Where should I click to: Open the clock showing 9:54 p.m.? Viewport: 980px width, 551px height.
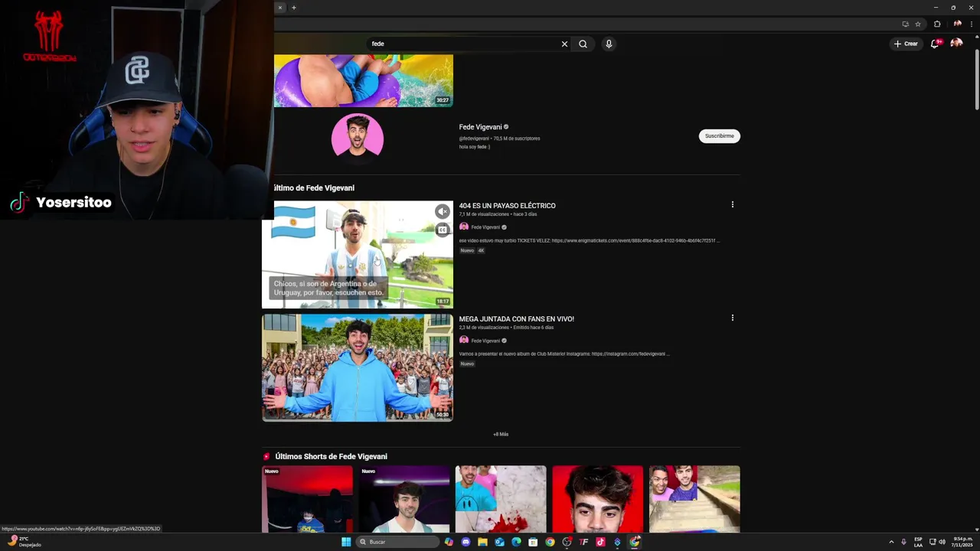tap(962, 542)
